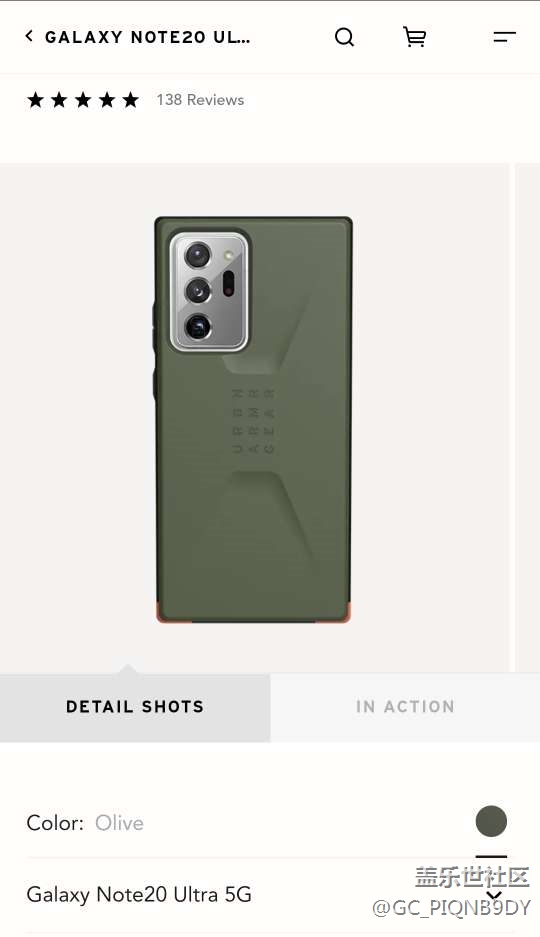This screenshot has height=937, width=540.
Task: Tap the olive phone case product image
Action: pyautogui.click(x=253, y=419)
